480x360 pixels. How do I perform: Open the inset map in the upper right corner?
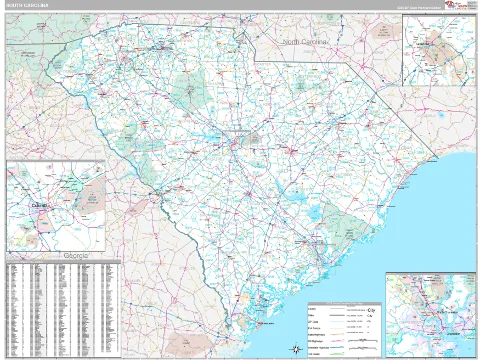[x=439, y=50]
